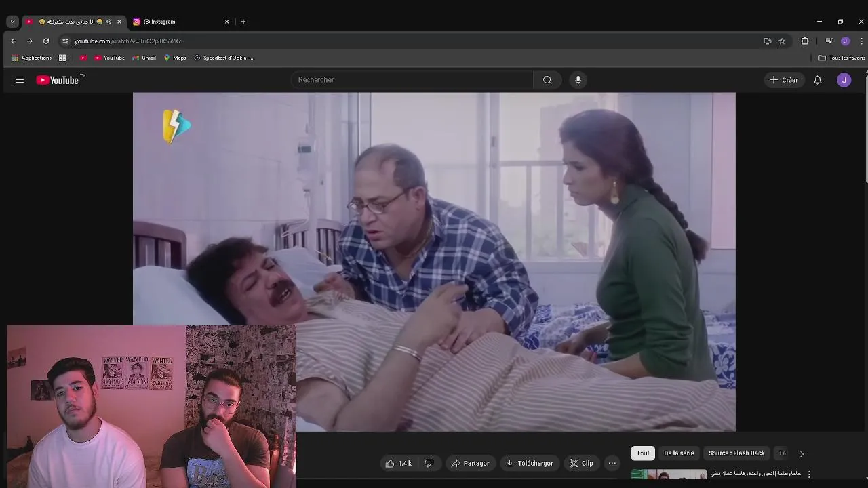Open the YouTube guide hamburger menu
Image resolution: width=868 pixels, height=488 pixels.
[x=20, y=80]
